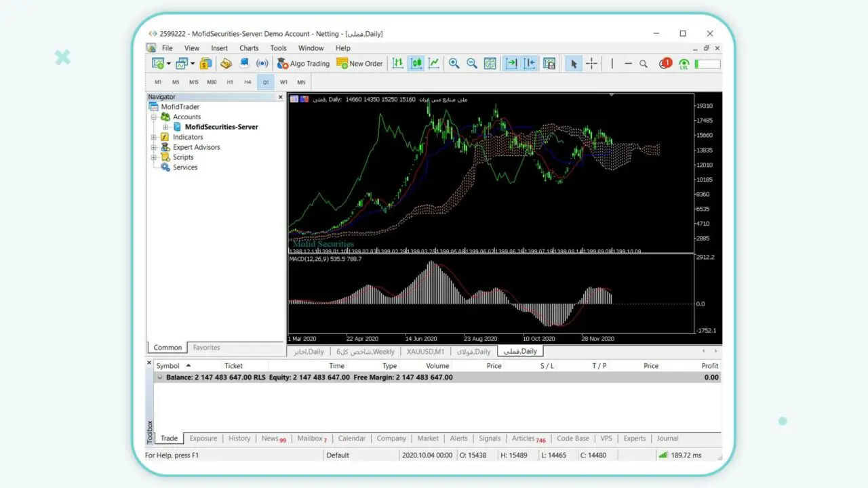868x488 pixels.
Task: Select the H4 timeframe button
Action: coord(248,82)
